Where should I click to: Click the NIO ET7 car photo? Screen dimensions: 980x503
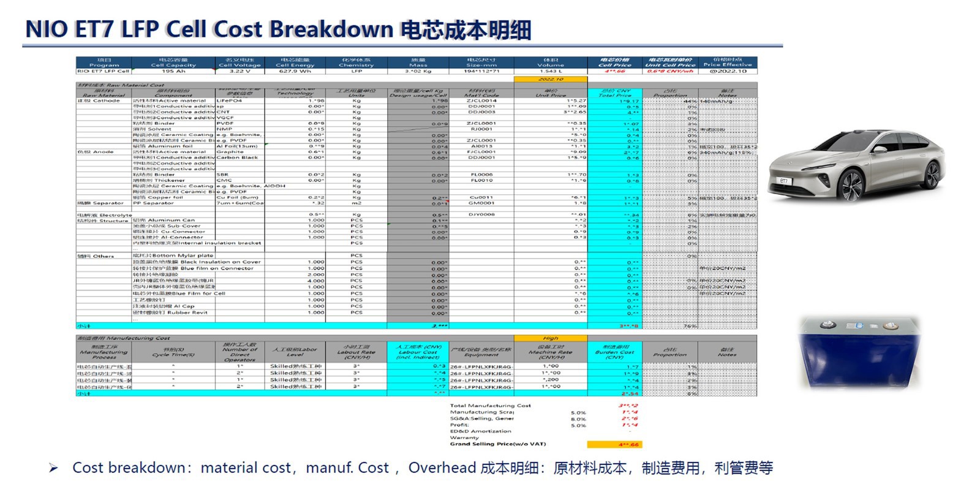[x=857, y=164]
